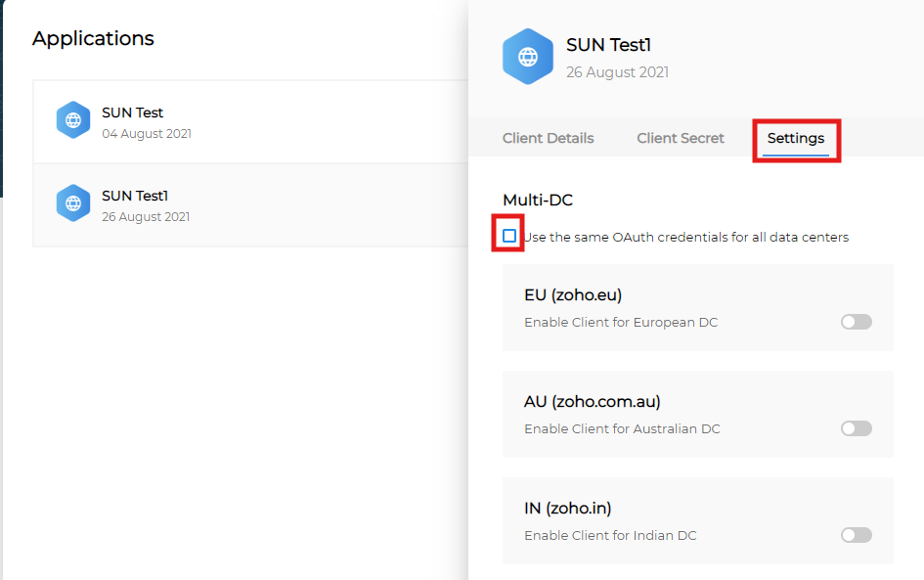Click the SUN Test application globe icon

73,120
